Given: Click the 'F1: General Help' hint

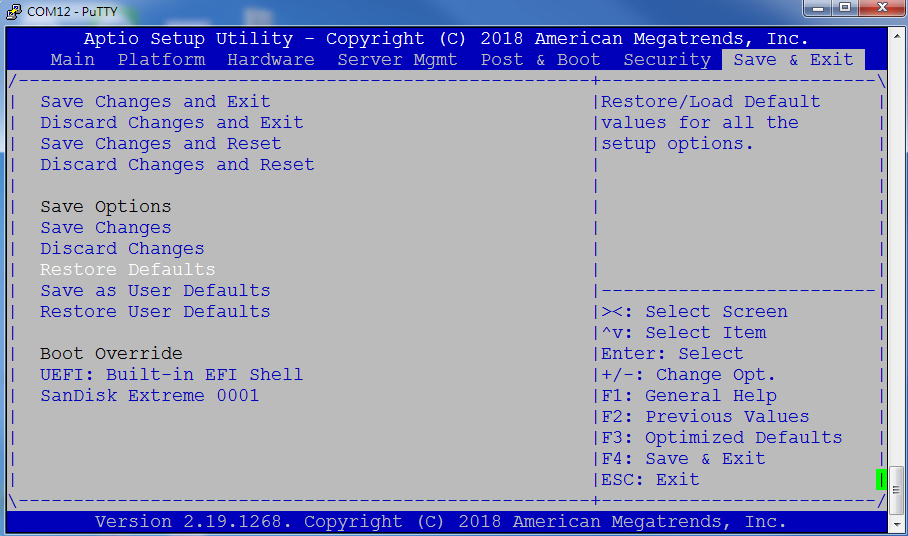Looking at the screenshot, I should coord(689,395).
